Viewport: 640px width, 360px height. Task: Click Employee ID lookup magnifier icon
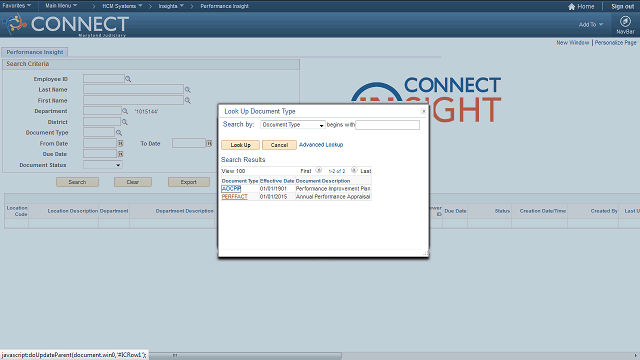128,79
